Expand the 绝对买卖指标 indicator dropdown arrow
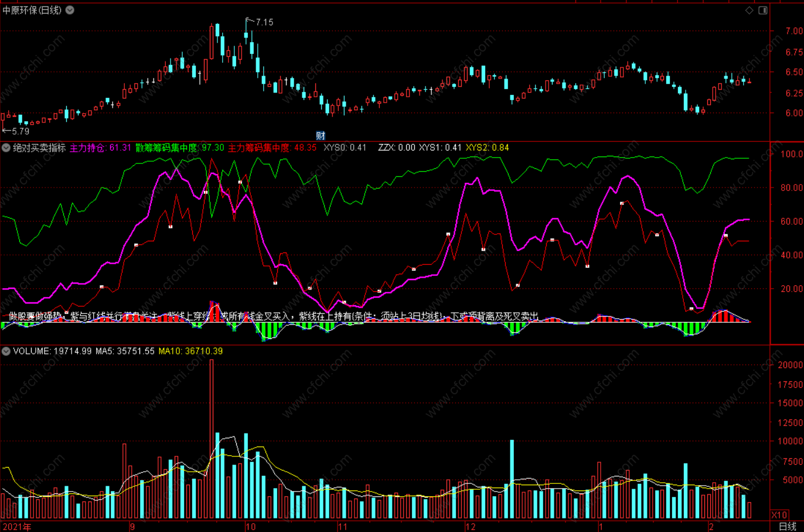This screenshot has width=804, height=532. click(x=6, y=148)
